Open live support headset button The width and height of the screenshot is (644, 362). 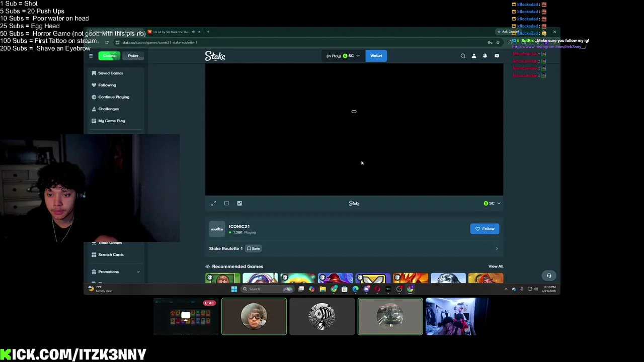coord(549,276)
